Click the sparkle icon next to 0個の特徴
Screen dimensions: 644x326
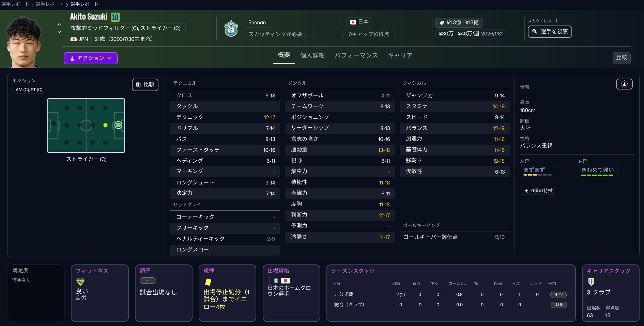coord(526,191)
